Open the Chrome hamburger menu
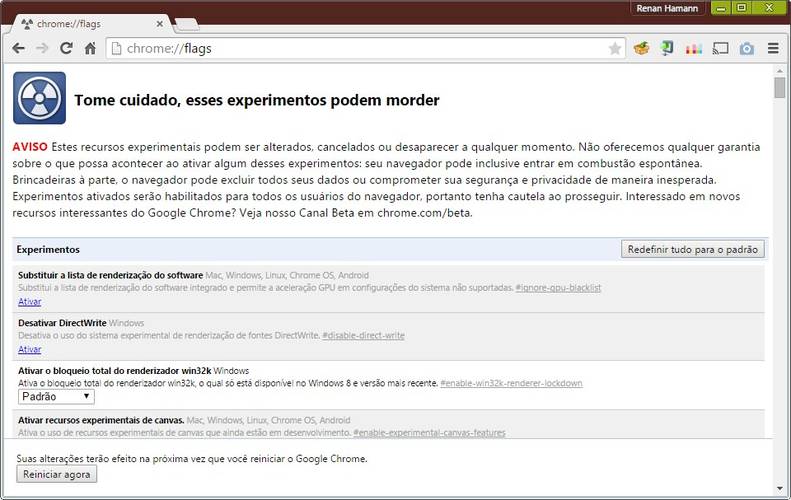This screenshot has height=500, width=791. click(773, 48)
